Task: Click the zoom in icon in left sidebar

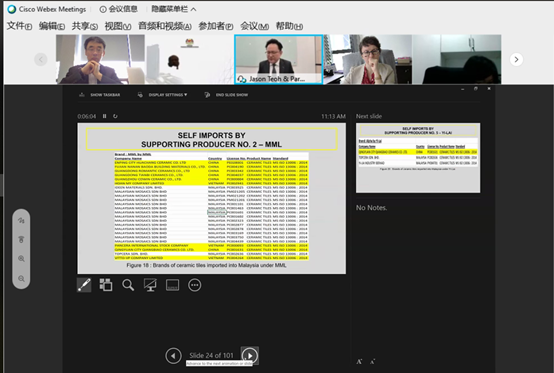Action: coord(21,259)
